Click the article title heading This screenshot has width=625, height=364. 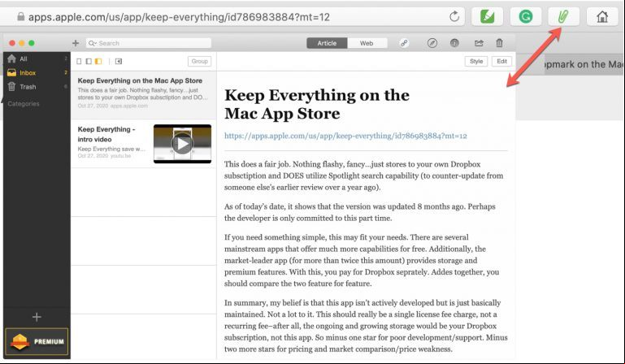(317, 104)
